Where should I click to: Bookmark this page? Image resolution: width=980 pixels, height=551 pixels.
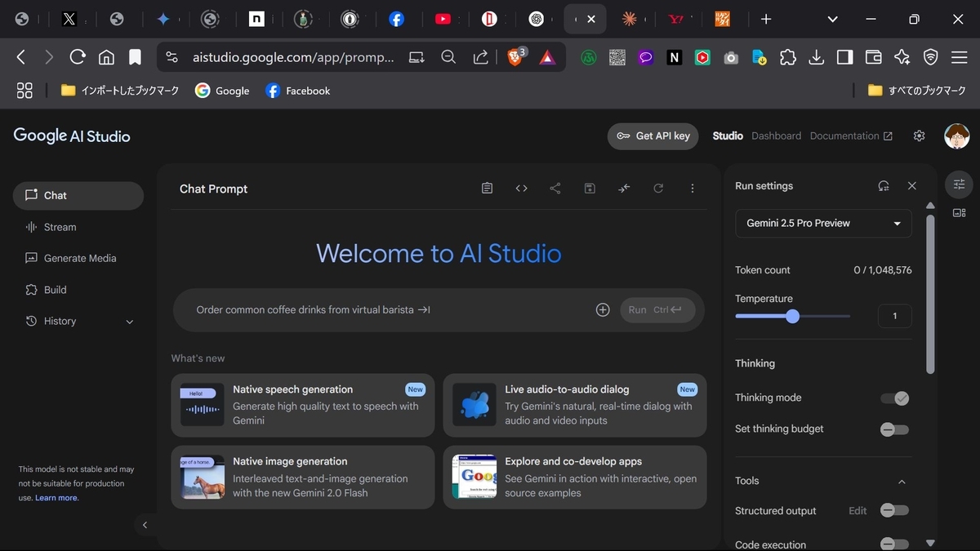(x=135, y=57)
